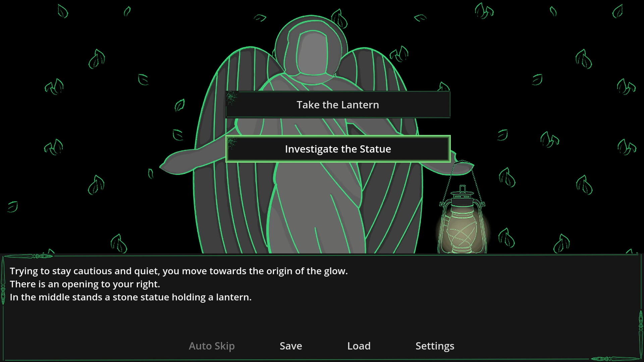Click the narration line about the stone statue

click(130, 297)
